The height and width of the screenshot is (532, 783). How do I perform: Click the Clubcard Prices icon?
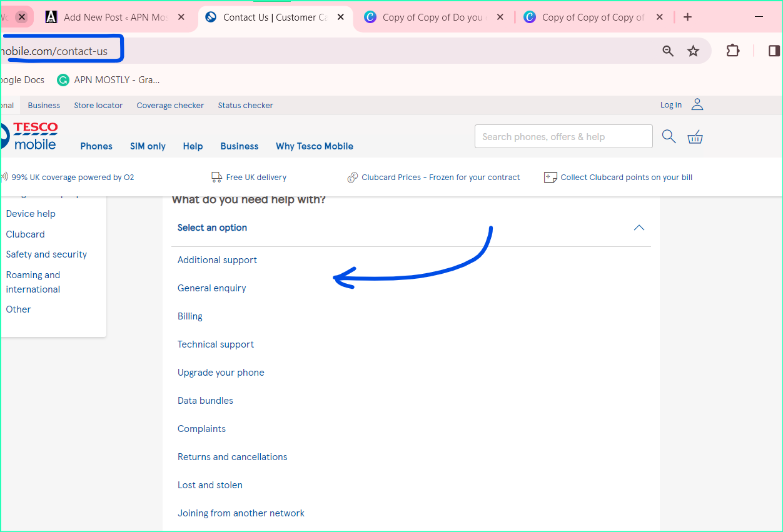click(352, 177)
